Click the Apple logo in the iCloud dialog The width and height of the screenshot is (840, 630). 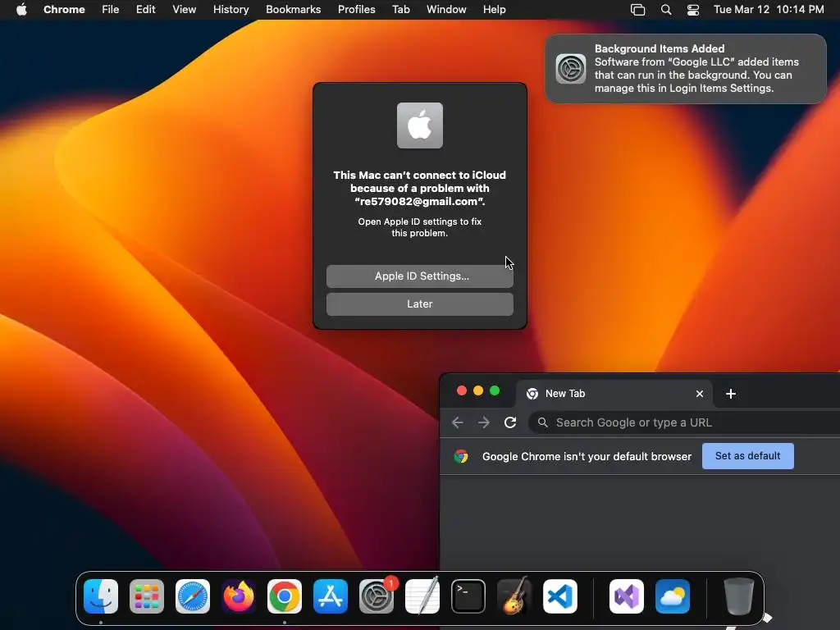(x=420, y=126)
